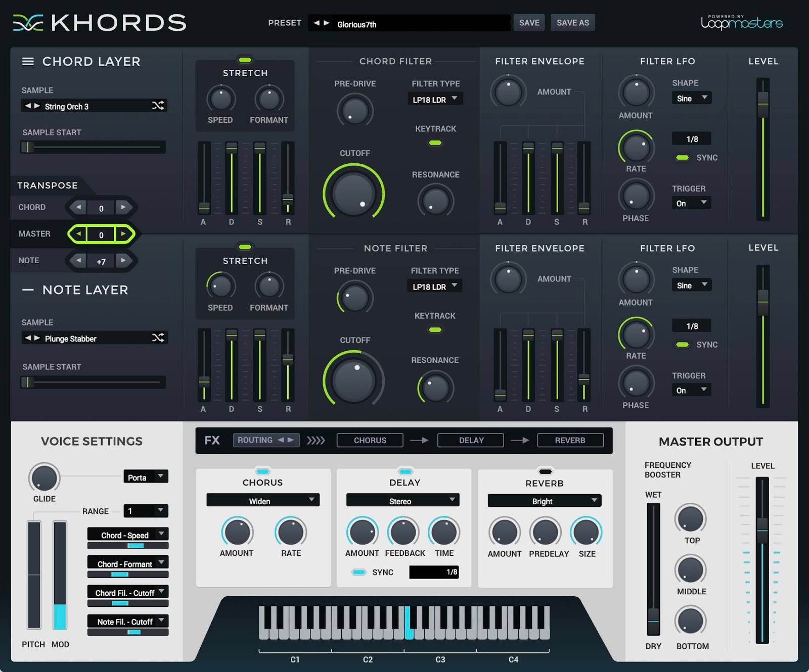809x672 pixels.
Task: Click the Chord Filter Resonance knob
Action: click(x=435, y=201)
